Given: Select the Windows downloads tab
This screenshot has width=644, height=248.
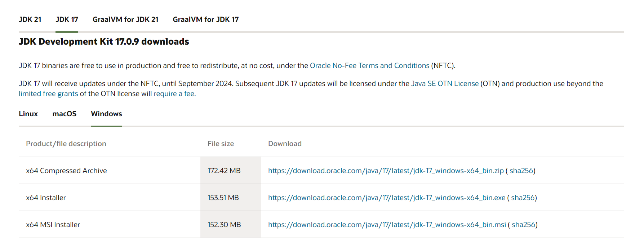Looking at the screenshot, I should pyautogui.click(x=106, y=114).
